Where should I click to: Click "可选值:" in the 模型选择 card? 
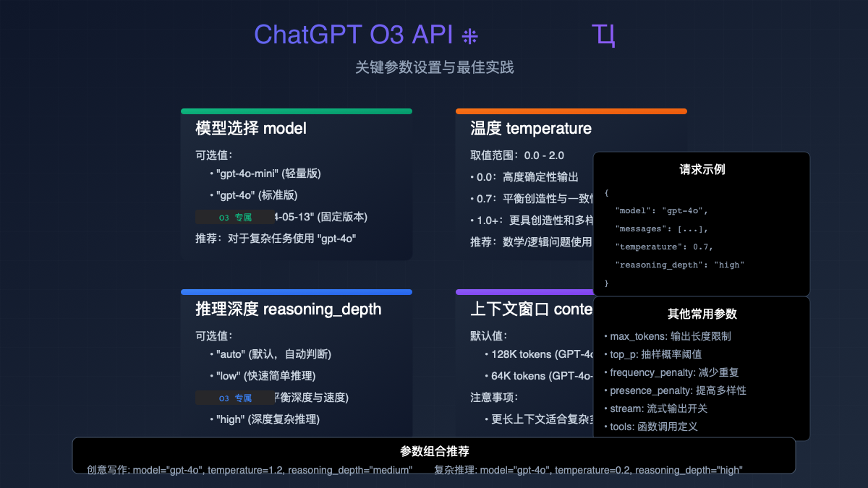(x=214, y=155)
